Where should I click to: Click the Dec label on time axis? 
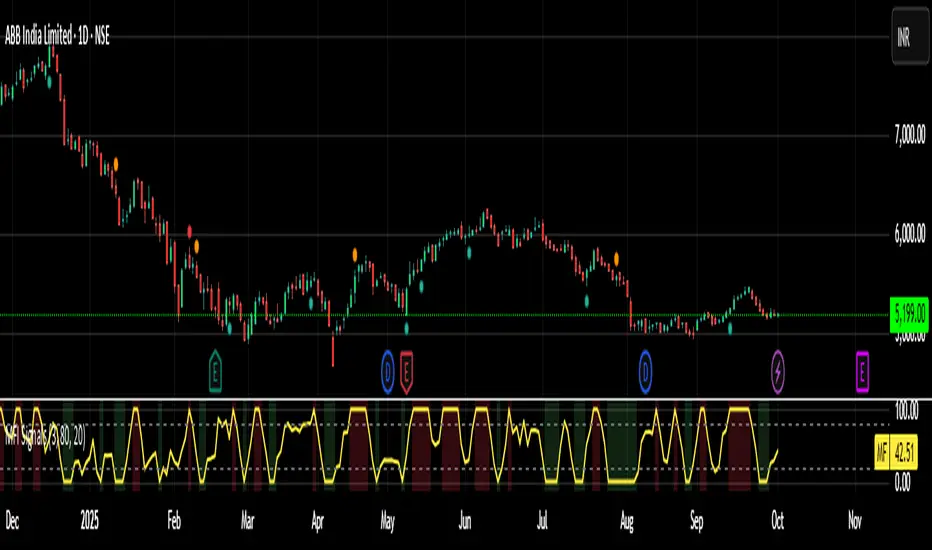coord(12,521)
